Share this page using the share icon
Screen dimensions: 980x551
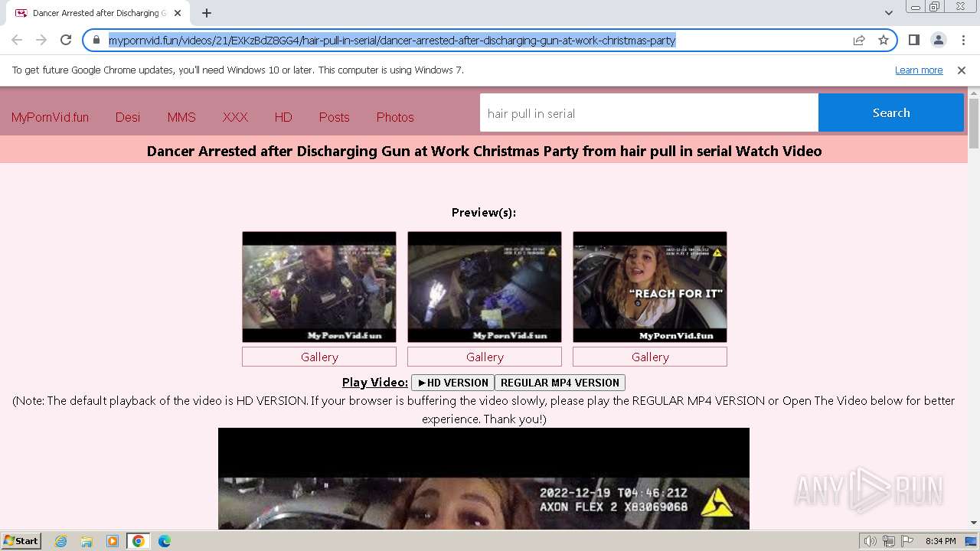coord(859,40)
